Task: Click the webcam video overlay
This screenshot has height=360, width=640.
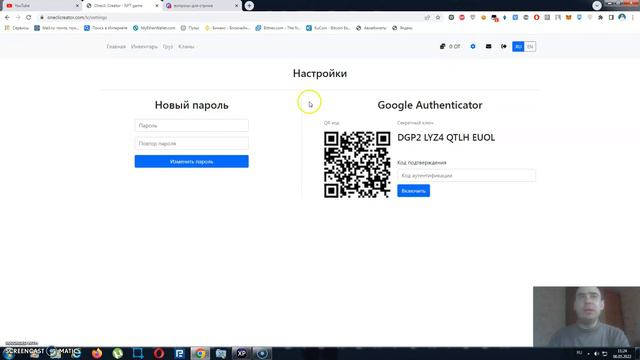Action: [587, 317]
